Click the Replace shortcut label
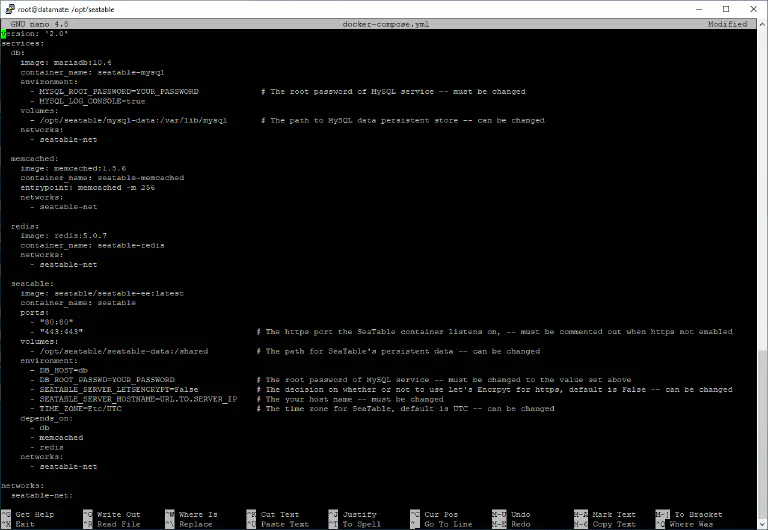 click(195, 524)
